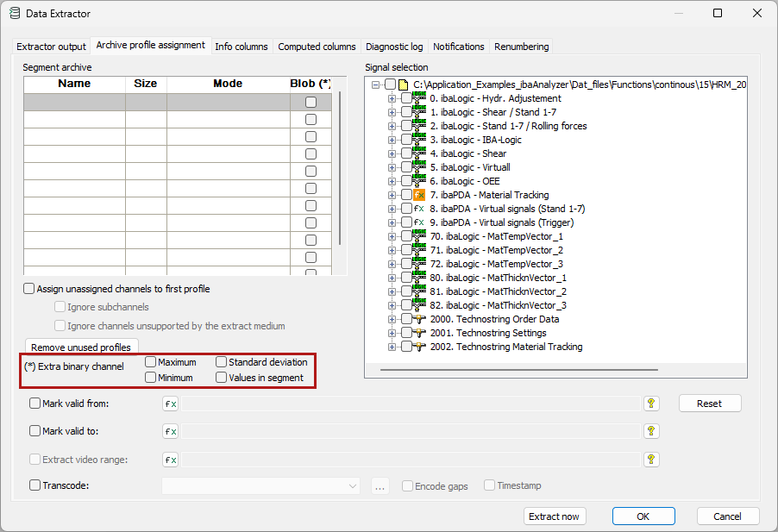This screenshot has width=778, height=532.
Task: Expand the 2001. Technostring Settings node
Action: click(392, 333)
